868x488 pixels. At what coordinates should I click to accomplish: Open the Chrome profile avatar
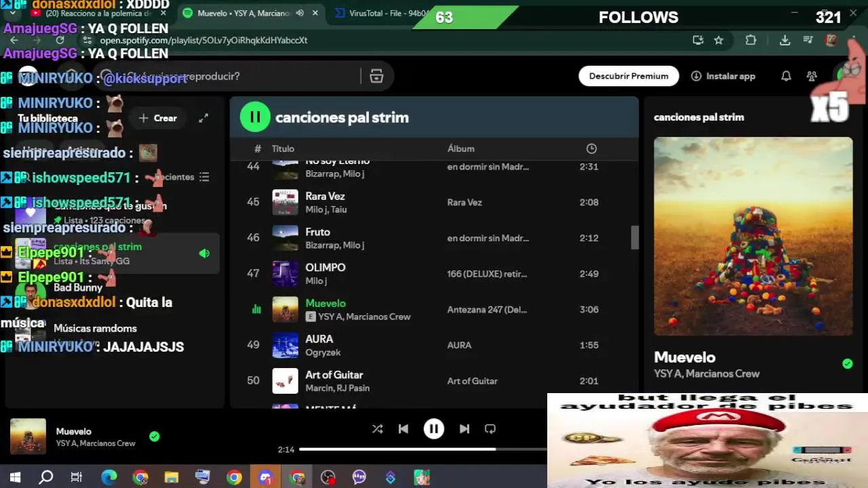coord(831,40)
